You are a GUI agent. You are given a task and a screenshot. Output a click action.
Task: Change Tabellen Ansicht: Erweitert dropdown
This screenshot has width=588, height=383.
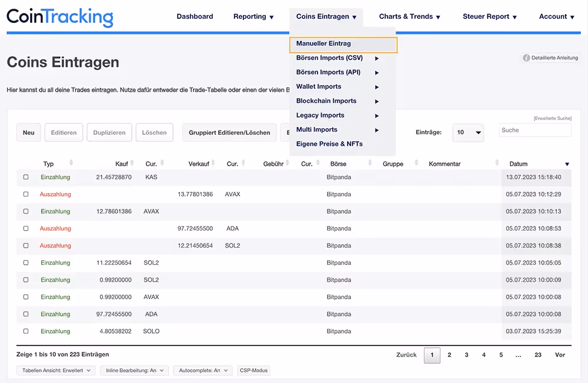pos(56,371)
